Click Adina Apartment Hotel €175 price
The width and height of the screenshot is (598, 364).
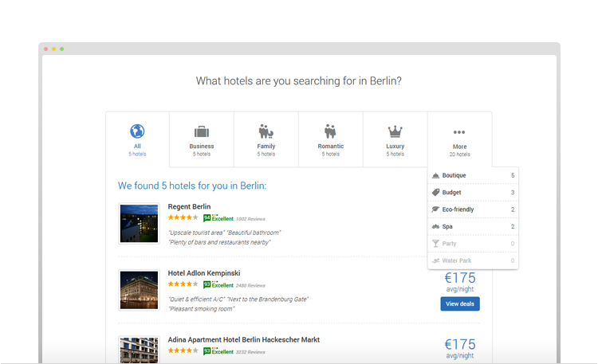[460, 345]
